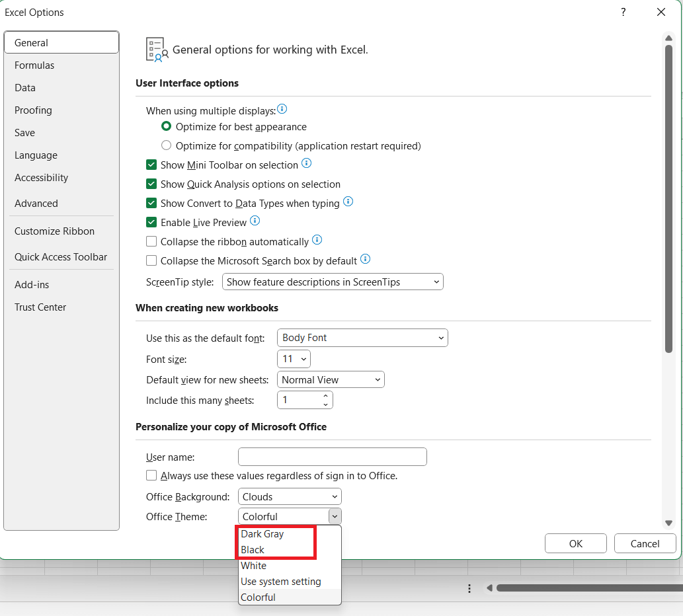
Task: Choose White theme from list
Action: (290, 566)
